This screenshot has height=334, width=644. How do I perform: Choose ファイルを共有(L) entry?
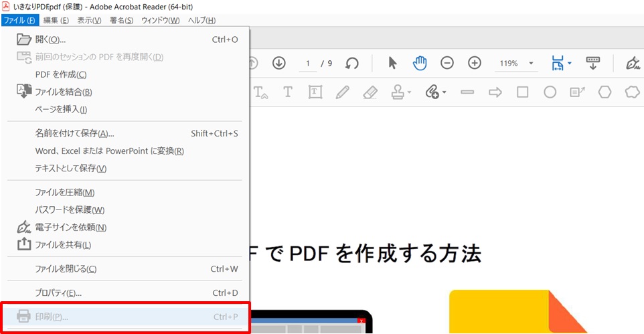point(124,244)
